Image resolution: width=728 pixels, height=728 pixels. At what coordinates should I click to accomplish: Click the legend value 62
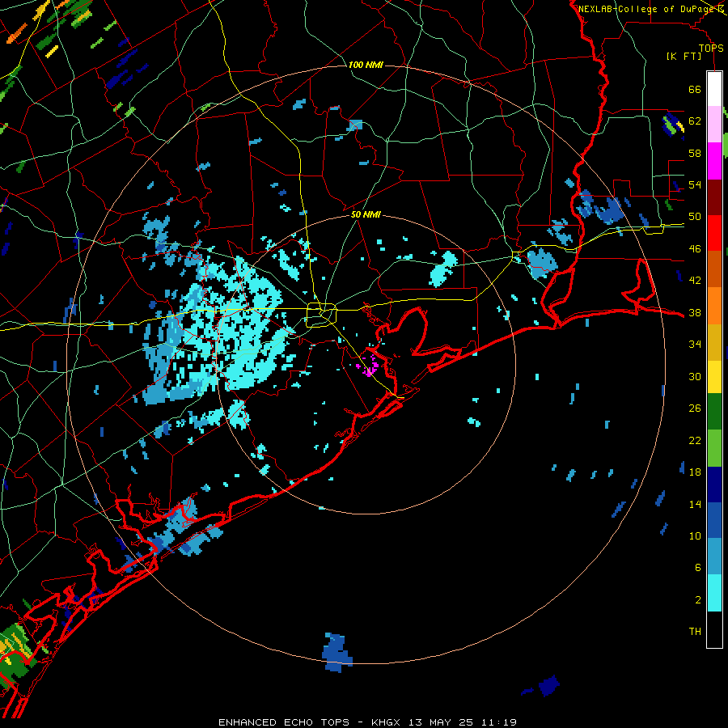[695, 121]
